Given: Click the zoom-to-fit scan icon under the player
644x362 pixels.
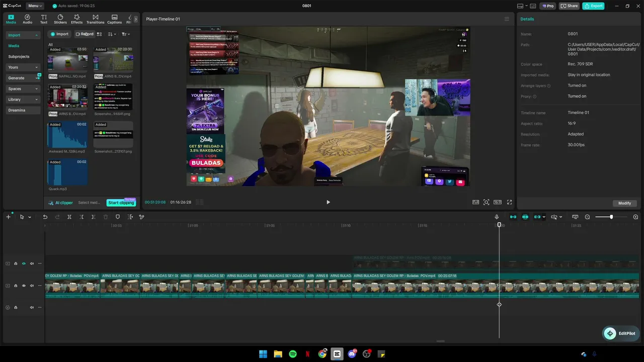Looking at the screenshot, I should [x=487, y=202].
